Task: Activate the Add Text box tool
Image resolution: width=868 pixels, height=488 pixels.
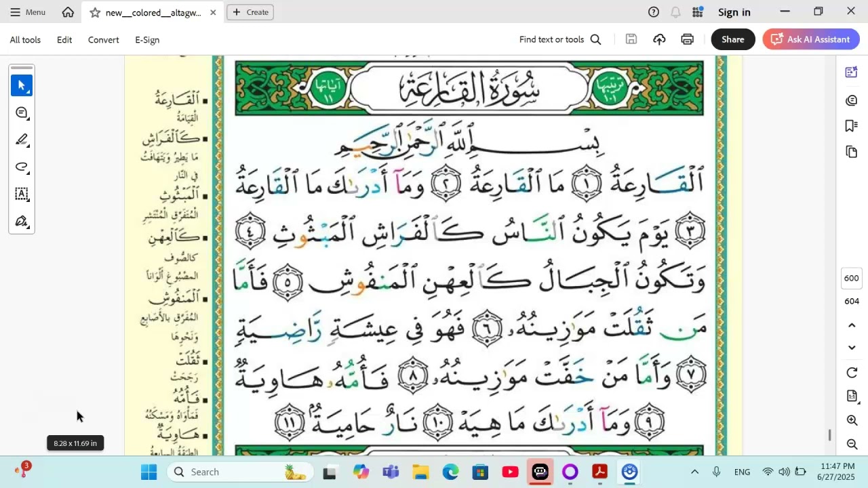Action: (22, 194)
